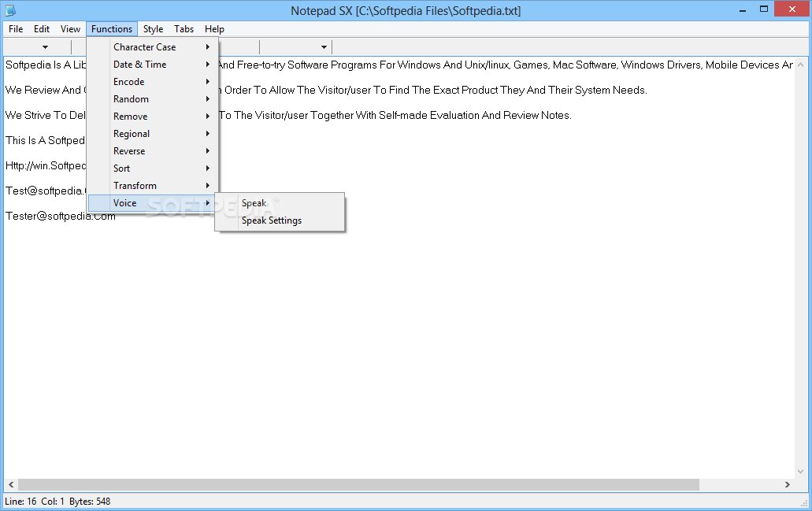Click the text 'Their System Needs.'
This screenshot has height=511, width=812.
tap(598, 90)
